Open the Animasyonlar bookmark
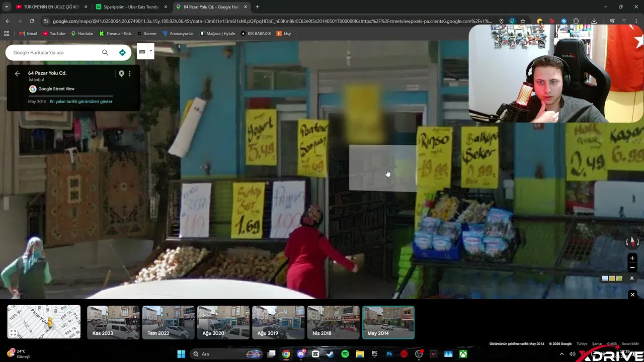Image resolution: width=644 pixels, height=362 pixels. click(178, 34)
